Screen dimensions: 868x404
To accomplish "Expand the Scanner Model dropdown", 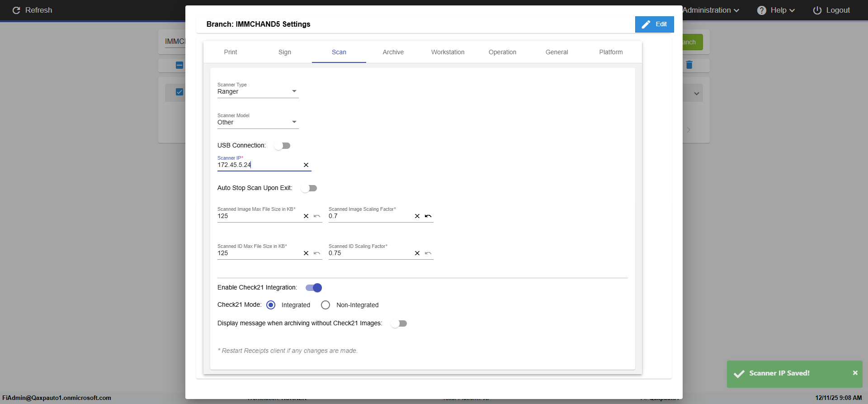I will tap(258, 122).
